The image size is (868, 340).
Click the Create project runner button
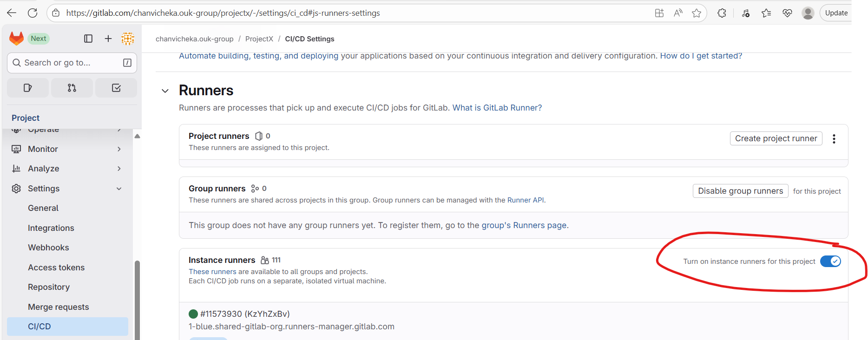click(x=776, y=138)
